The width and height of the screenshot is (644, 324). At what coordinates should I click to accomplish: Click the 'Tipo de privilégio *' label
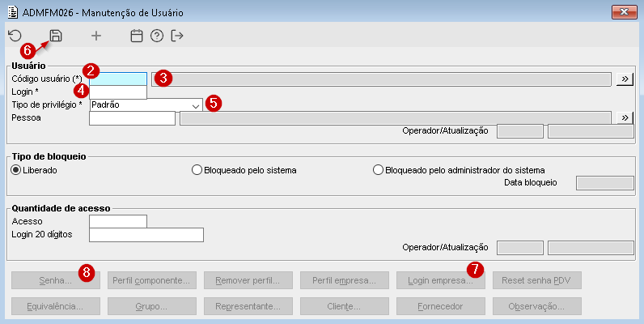pos(47,104)
